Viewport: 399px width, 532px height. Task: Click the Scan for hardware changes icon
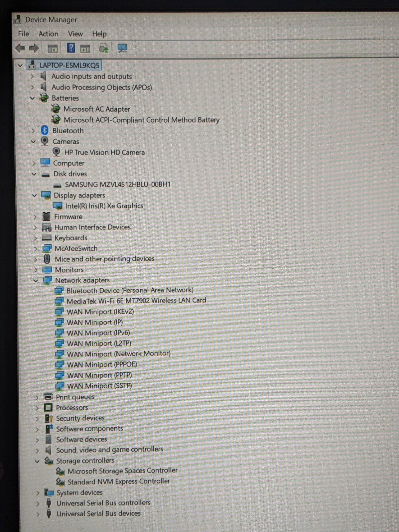click(122, 49)
